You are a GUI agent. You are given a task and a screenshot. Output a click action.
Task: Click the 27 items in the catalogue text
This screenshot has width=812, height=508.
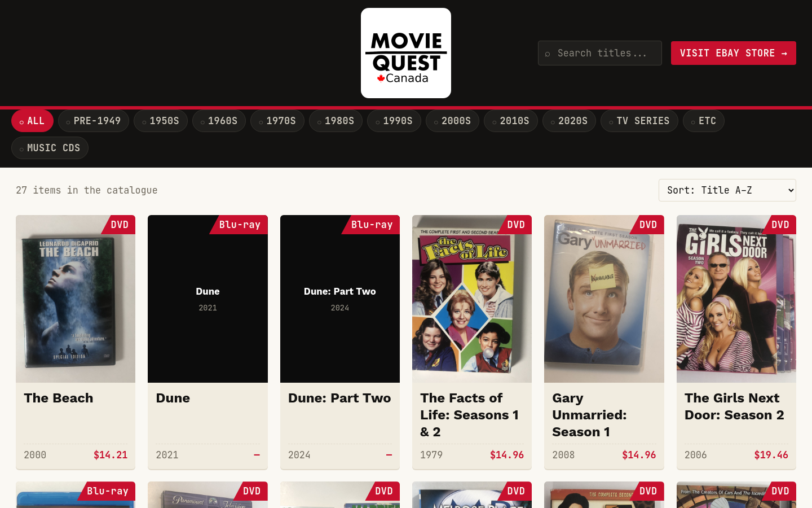click(x=87, y=190)
